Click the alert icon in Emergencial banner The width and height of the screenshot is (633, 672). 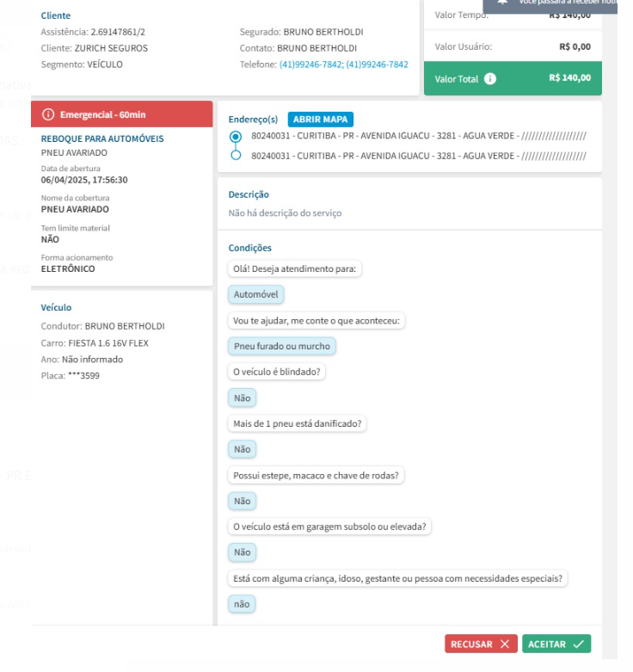47,114
